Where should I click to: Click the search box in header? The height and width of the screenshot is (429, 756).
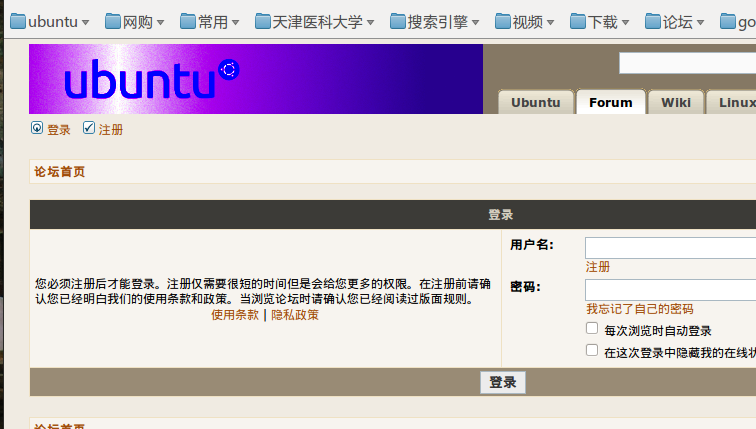688,63
